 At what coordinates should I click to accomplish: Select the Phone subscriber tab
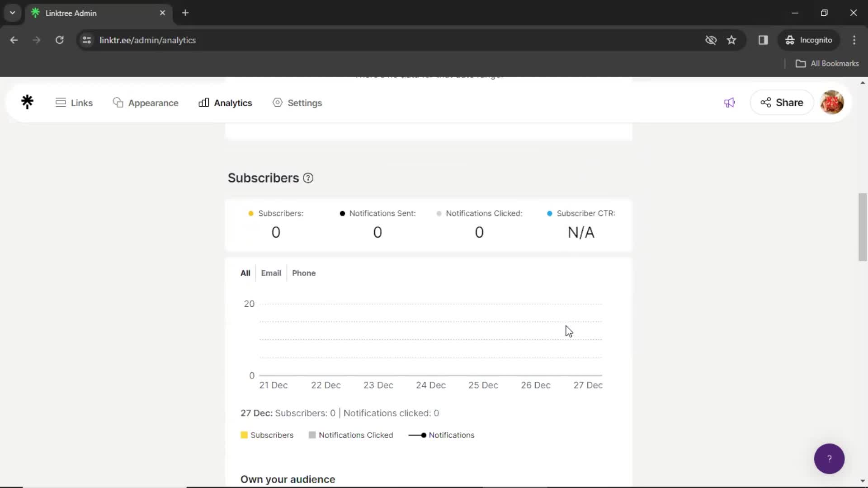pyautogui.click(x=303, y=273)
